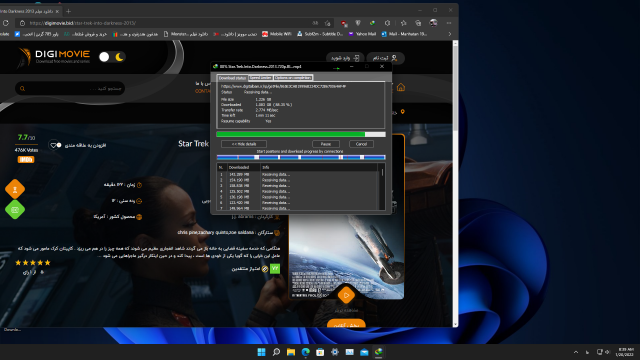Click the DigiMovie logo

coord(54,57)
